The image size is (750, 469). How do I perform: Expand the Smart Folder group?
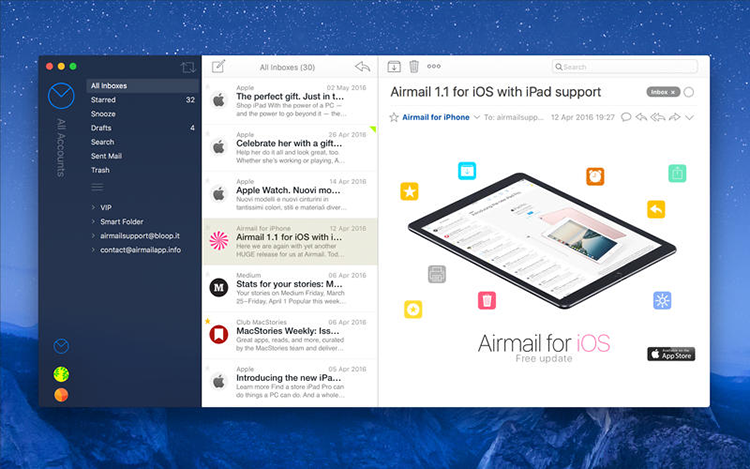click(x=93, y=221)
